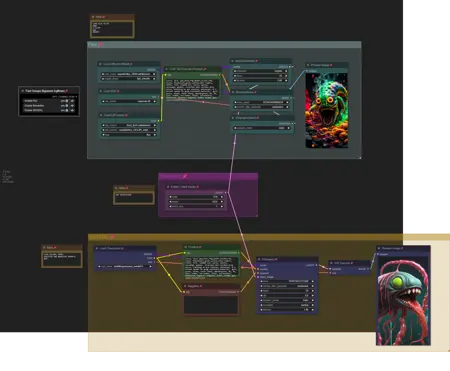Screen dimensions: 450x371
Task: Click the green fish Preview Image thumbnail
Action: (x=327, y=110)
